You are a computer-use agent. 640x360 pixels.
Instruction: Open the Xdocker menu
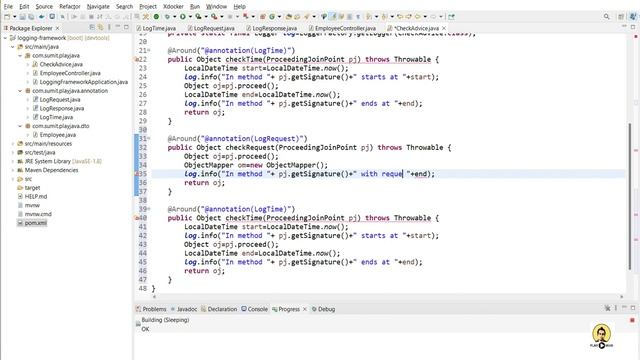(173, 7)
